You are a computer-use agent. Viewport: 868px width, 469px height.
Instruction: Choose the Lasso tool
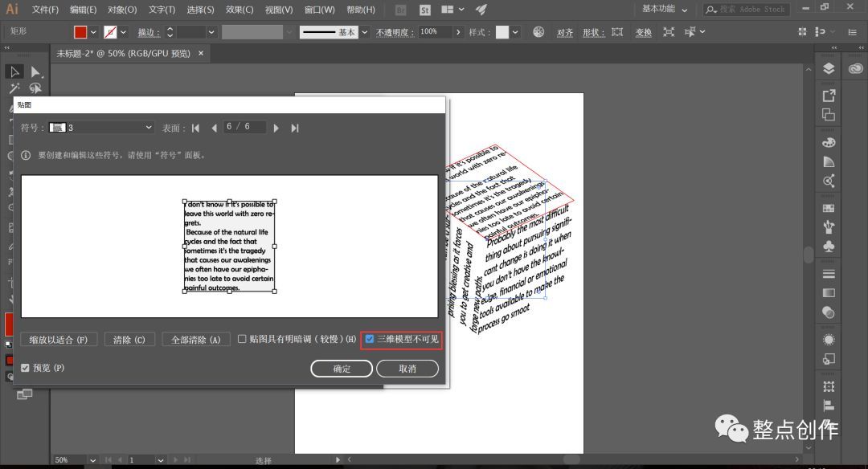pos(35,88)
